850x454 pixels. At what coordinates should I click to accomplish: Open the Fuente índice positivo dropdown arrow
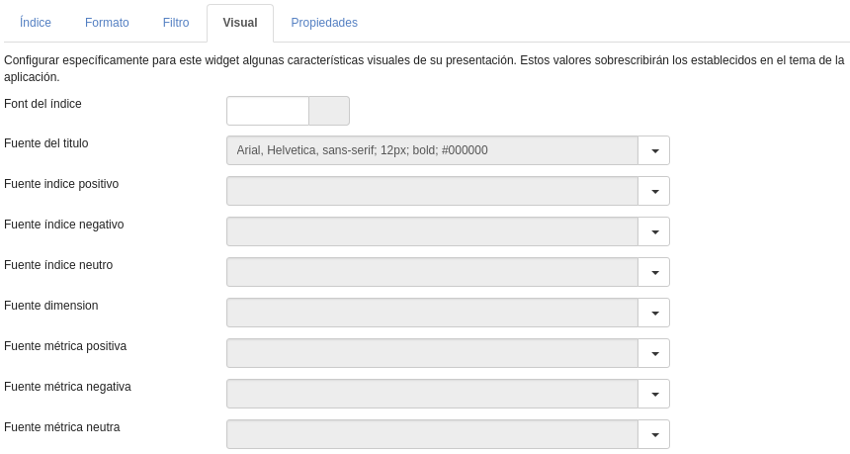coord(655,191)
